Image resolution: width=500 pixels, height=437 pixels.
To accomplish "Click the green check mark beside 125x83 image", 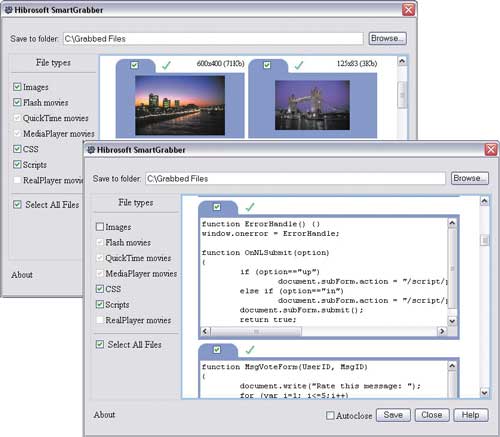I will 299,65.
